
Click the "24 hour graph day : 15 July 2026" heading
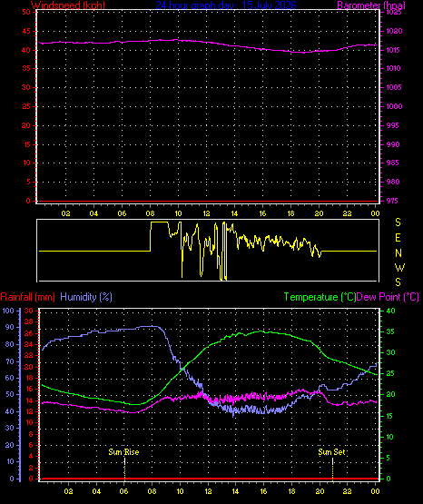point(226,5)
